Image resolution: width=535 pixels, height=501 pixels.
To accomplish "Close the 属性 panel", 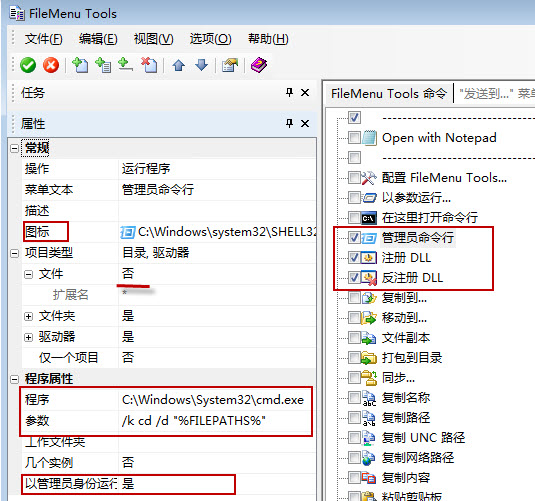I will (305, 123).
